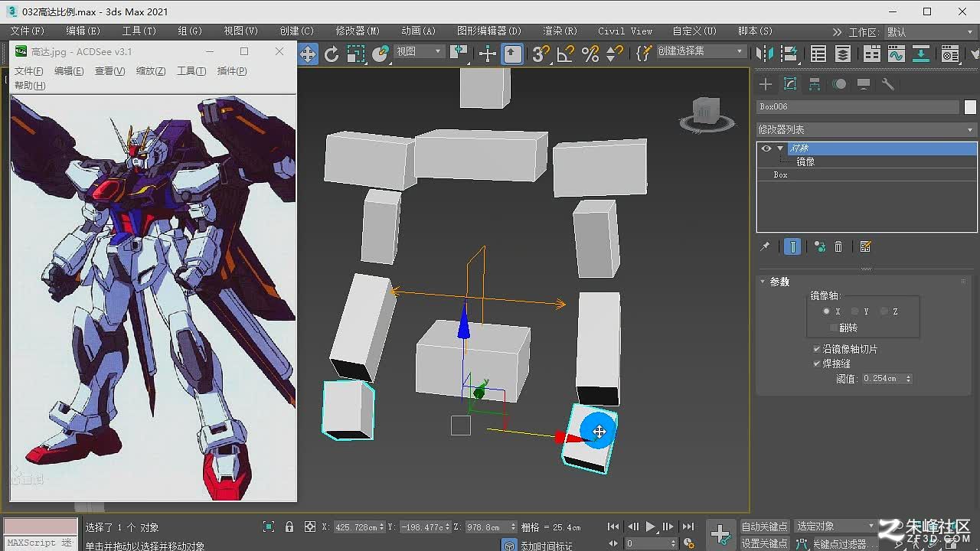Open the Motion panel tab
Screen dimensions: 980x551
click(840, 84)
